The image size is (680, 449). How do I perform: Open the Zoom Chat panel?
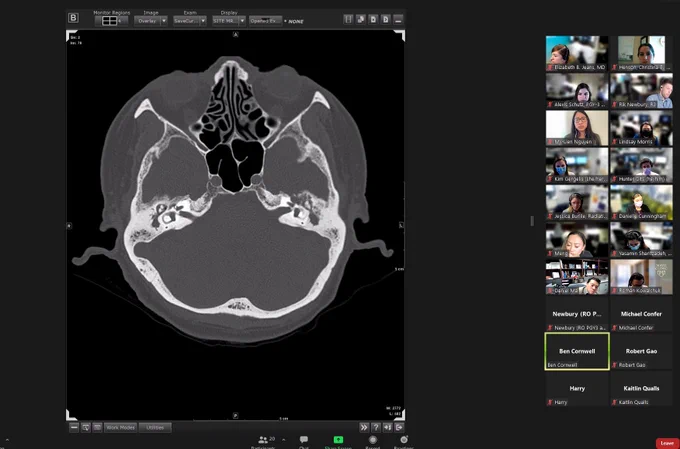pyautogui.click(x=304, y=442)
